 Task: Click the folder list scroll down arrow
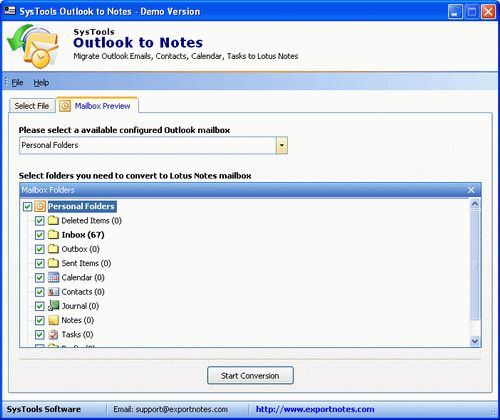[x=475, y=341]
